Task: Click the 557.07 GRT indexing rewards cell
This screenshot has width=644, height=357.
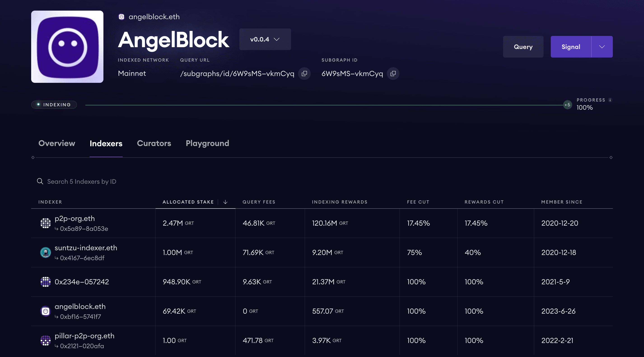Action: coord(328,311)
